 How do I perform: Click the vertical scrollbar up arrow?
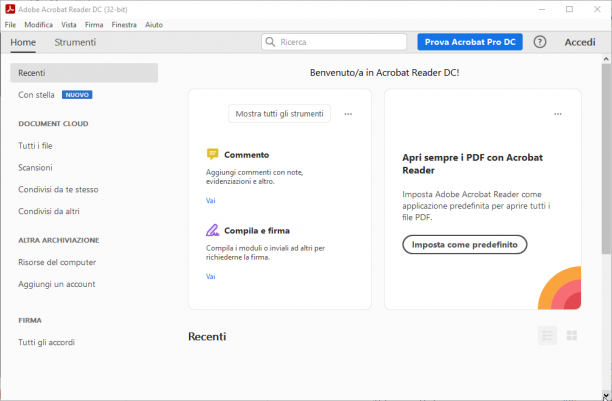click(606, 59)
